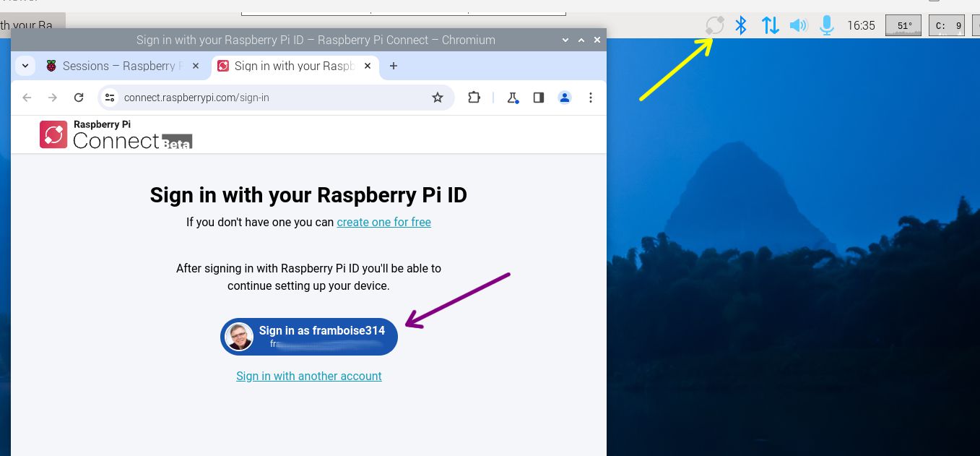Toggle the browser side panel
Image resolution: width=980 pixels, height=456 pixels.
tap(539, 98)
